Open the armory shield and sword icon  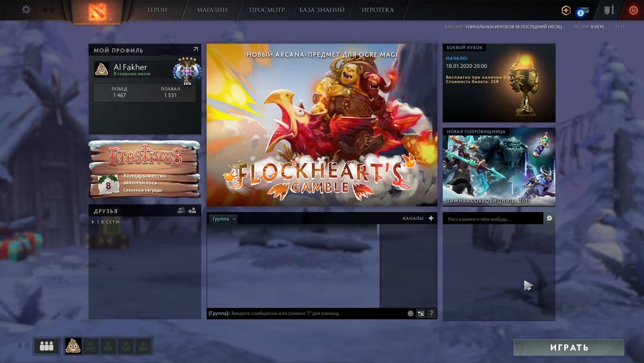coord(609,10)
